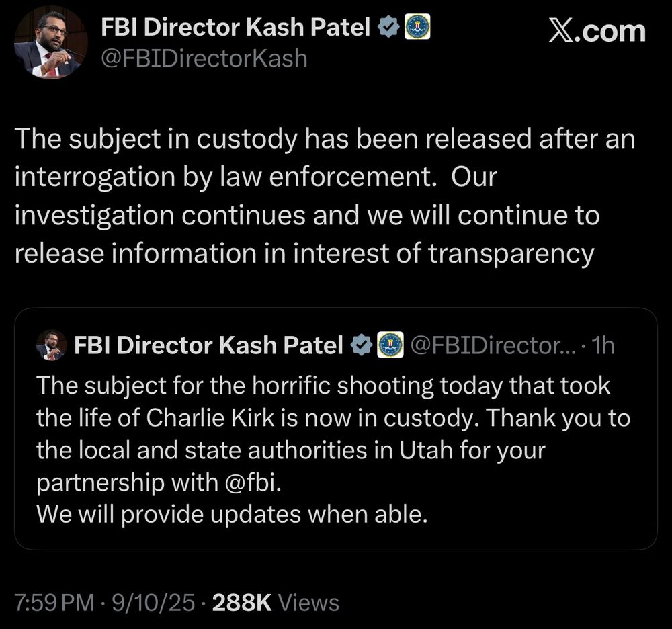Click the verified checkmark in the quoted post

click(362, 345)
